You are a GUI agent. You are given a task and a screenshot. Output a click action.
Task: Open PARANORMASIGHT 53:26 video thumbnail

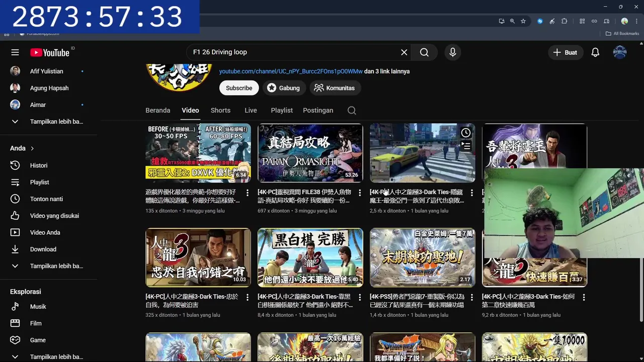pyautogui.click(x=310, y=153)
